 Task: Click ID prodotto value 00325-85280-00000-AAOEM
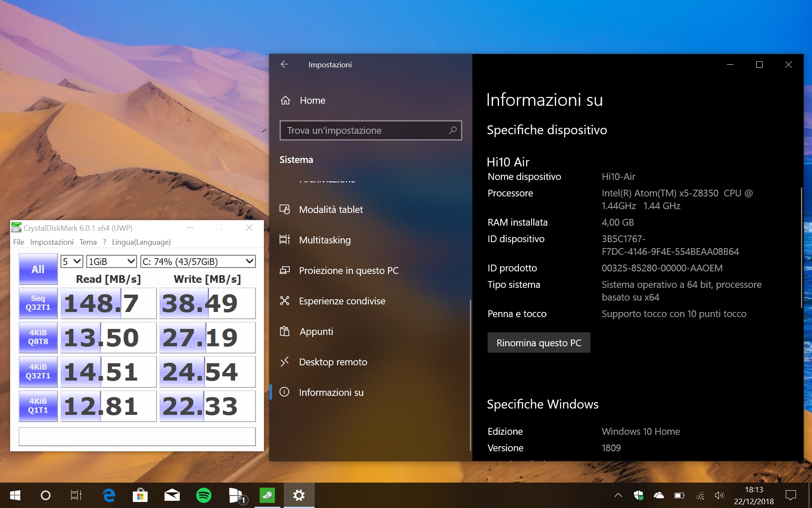662,268
